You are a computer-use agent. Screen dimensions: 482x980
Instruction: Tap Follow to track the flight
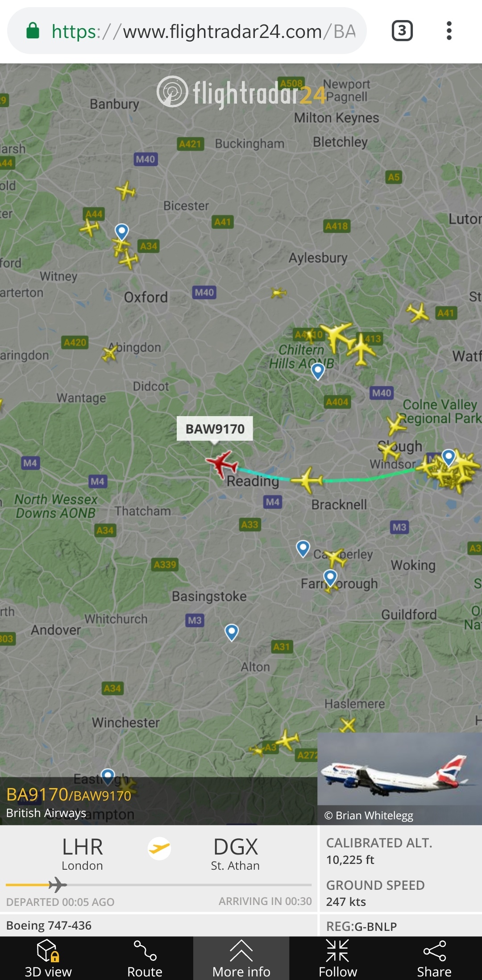click(338, 959)
